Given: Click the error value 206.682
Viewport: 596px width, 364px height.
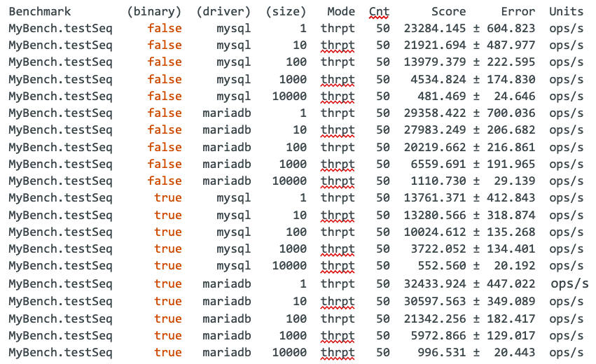Looking at the screenshot, I should pos(511,130).
